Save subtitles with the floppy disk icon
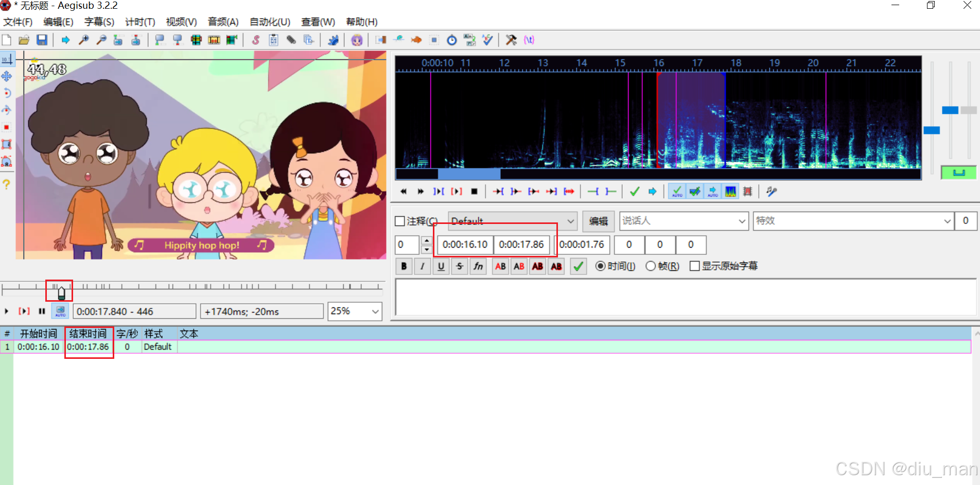 (x=42, y=40)
